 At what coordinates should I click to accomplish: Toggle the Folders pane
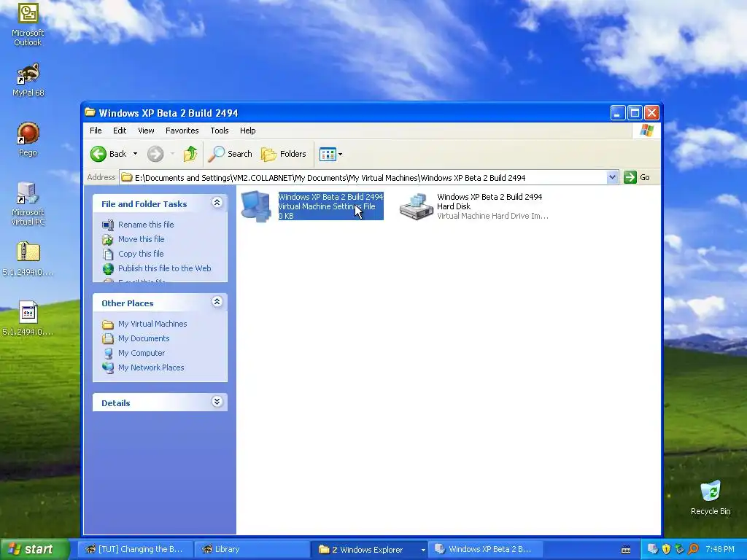tap(284, 154)
